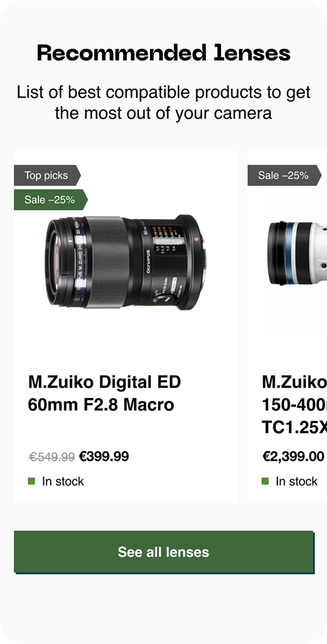327x644 pixels.
Task: Click the €399.99 sale price
Action: pyautogui.click(x=104, y=456)
